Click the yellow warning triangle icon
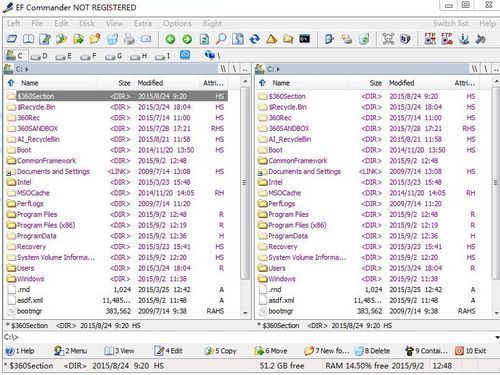The image size is (500, 375). [271, 39]
